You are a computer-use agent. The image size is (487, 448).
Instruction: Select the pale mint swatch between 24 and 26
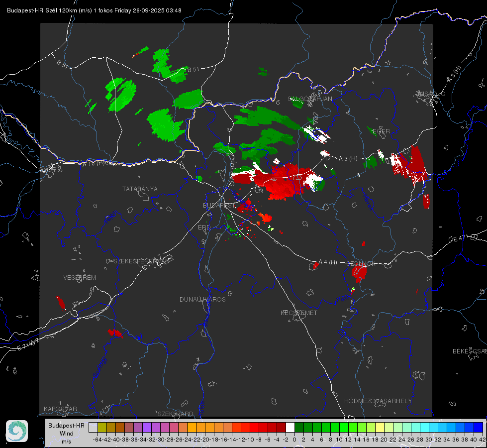(x=406, y=427)
